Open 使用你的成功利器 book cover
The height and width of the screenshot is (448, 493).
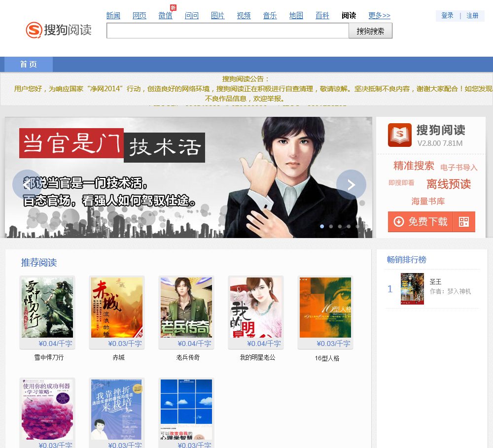click(x=47, y=410)
